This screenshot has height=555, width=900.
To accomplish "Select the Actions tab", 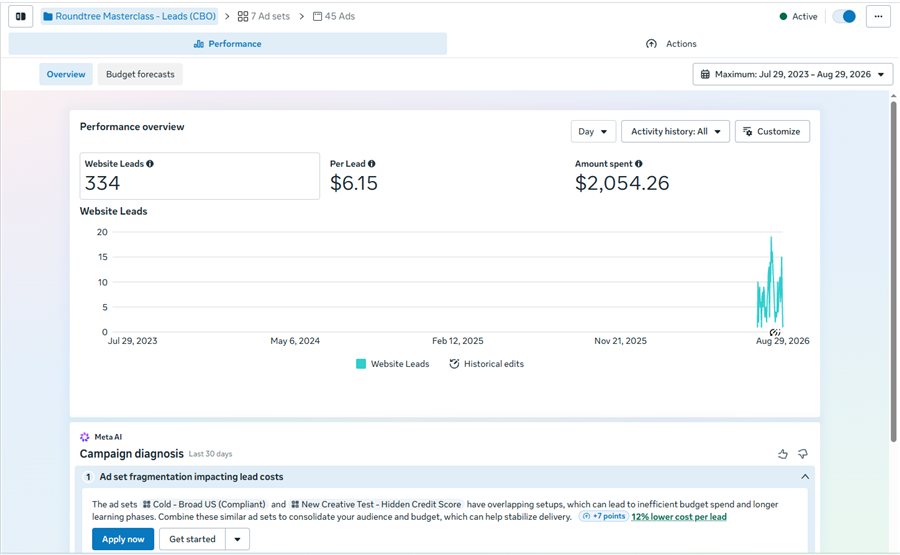I will coord(671,44).
